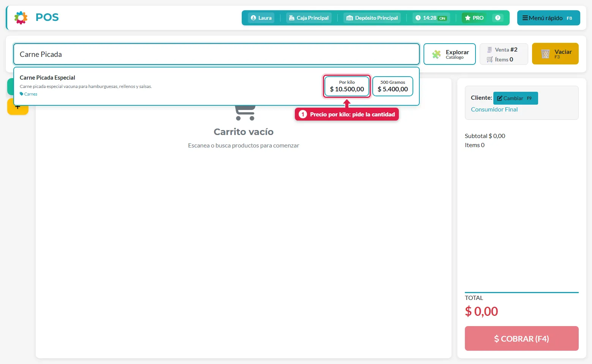Click the POS title text
Viewport: 592px width, 364px height.
pyautogui.click(x=47, y=17)
